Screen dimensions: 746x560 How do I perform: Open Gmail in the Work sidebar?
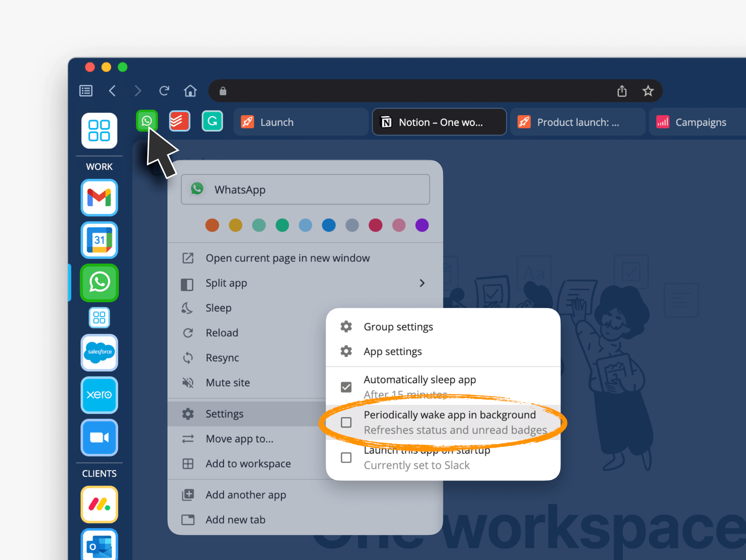click(x=99, y=197)
